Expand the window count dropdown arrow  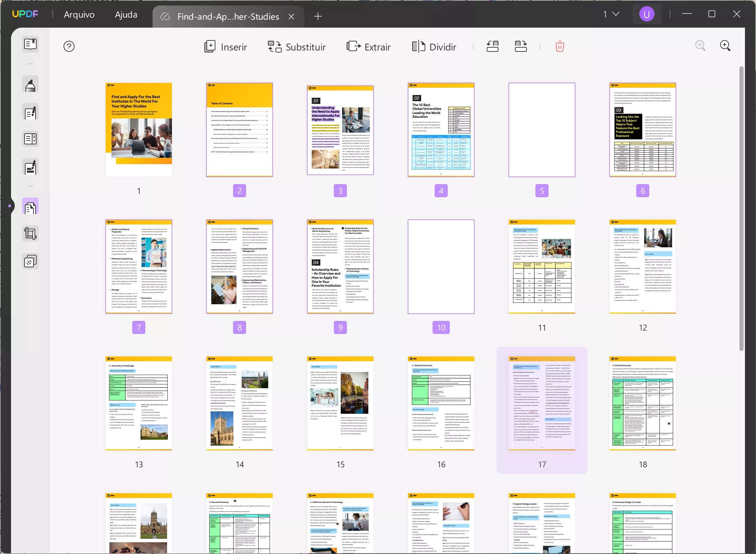(616, 14)
